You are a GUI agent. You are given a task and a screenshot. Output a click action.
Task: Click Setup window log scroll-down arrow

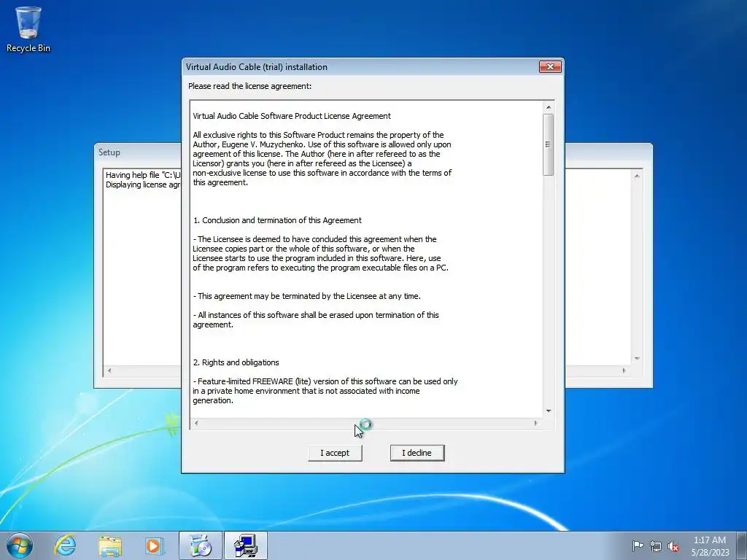tap(636, 359)
